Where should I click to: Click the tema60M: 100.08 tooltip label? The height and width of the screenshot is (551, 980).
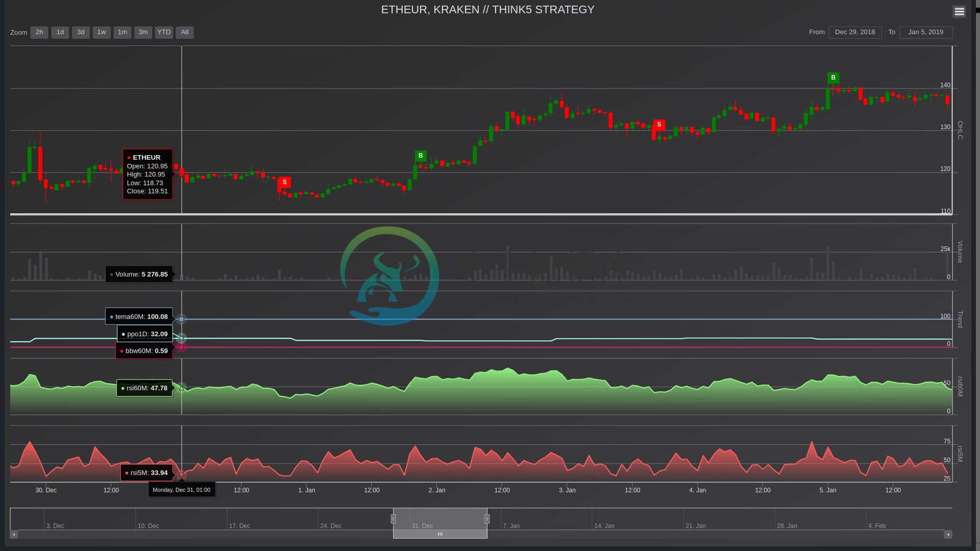coord(139,316)
